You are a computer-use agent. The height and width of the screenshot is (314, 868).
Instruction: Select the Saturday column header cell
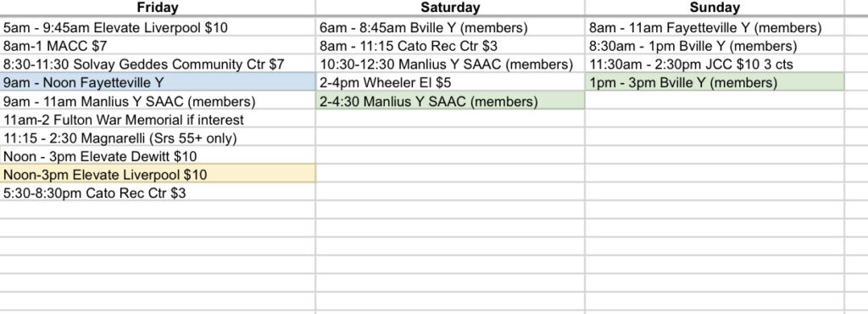tap(450, 7)
